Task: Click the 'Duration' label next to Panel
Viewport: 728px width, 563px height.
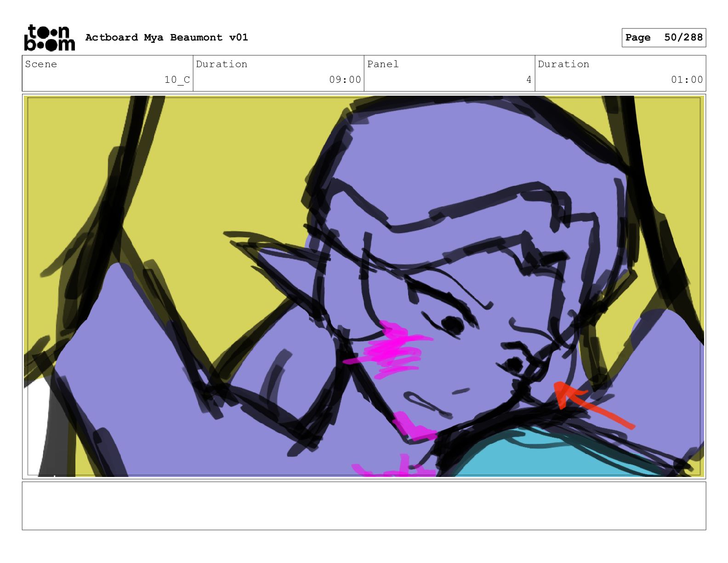Action: point(563,64)
